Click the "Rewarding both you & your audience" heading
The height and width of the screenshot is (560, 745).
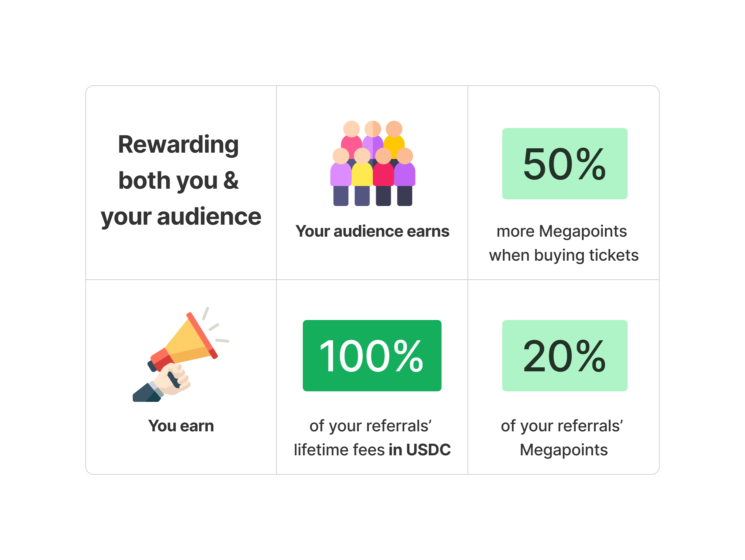[x=180, y=180]
